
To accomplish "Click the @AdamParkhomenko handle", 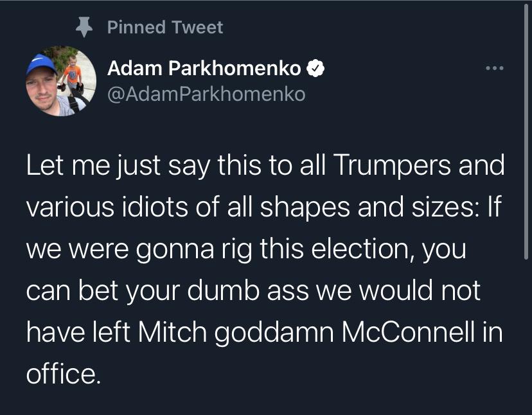I will point(206,94).
